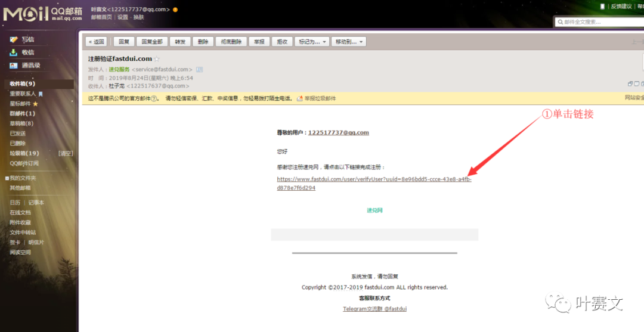Image resolution: width=644 pixels, height=332 pixels.
Task: Click the Telegram交流群 @fastdui link
Action: pos(374,309)
